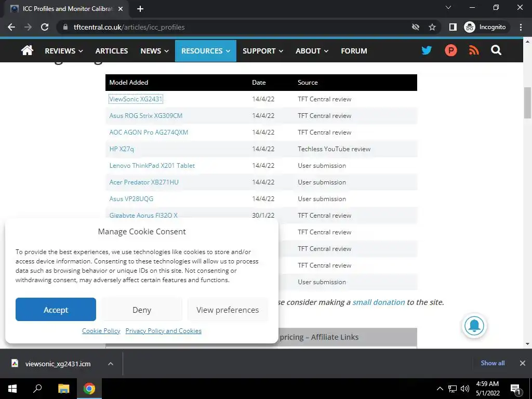Click View preferences button
This screenshot has width=532, height=399.
pyautogui.click(x=228, y=310)
